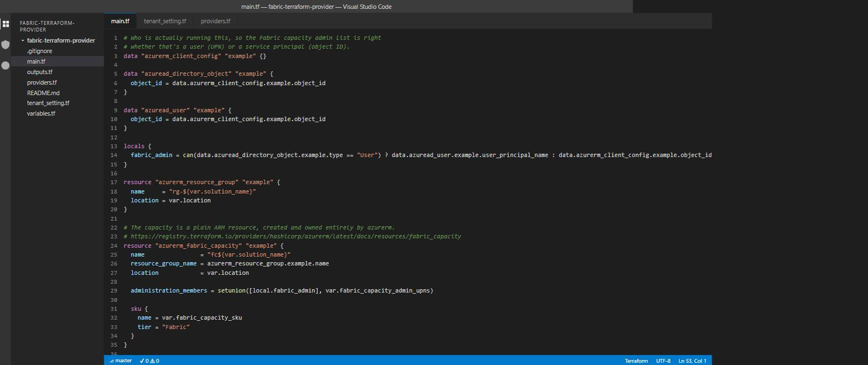Click the 'azuread_user' data block line
868x365 pixels.
pyautogui.click(x=178, y=110)
